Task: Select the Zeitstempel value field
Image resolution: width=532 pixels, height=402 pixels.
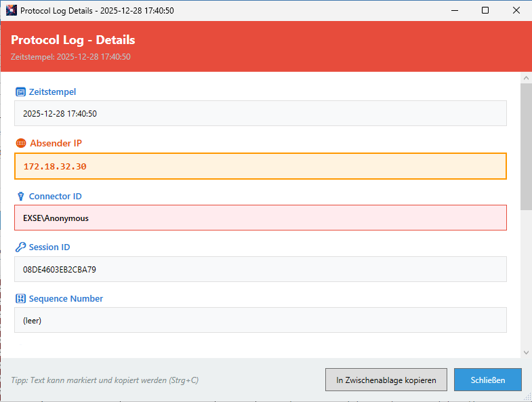Action: pos(260,113)
